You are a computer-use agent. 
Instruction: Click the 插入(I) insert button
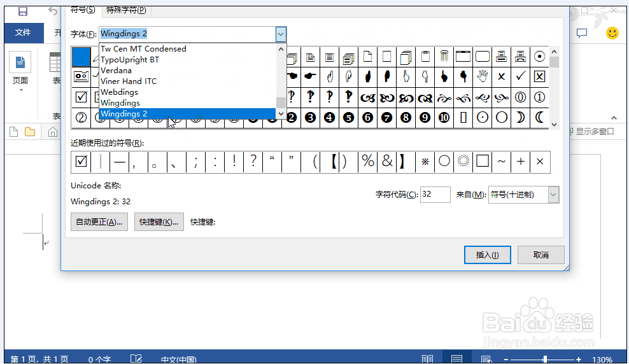[x=488, y=255]
